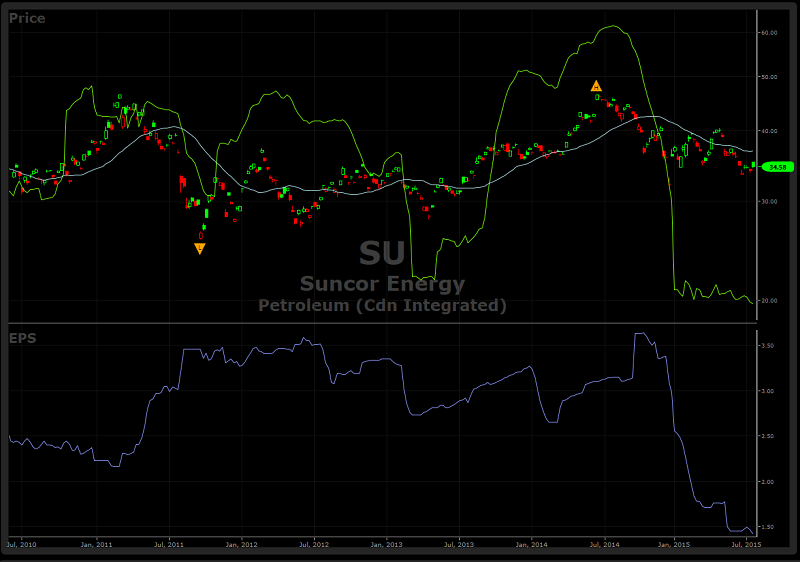Click the EPS panel title

coord(22,338)
